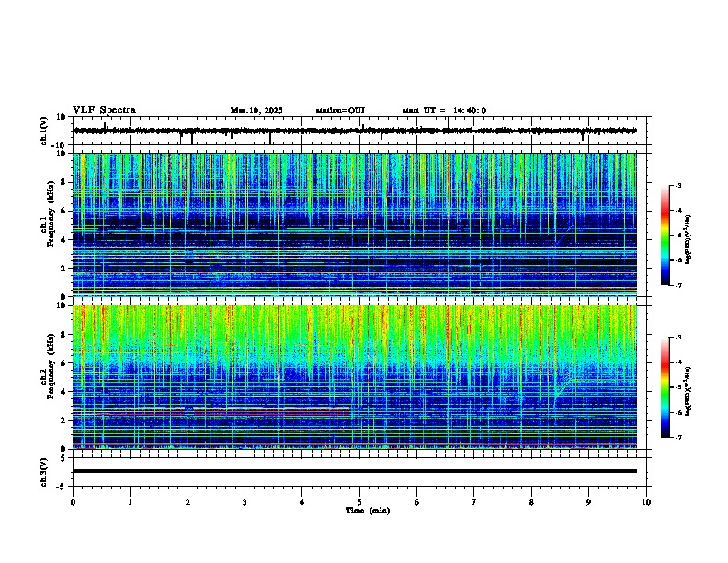Click the ch.1 spectrogram "4" kHz tick label
This screenshot has width=728, height=563.
pos(65,240)
